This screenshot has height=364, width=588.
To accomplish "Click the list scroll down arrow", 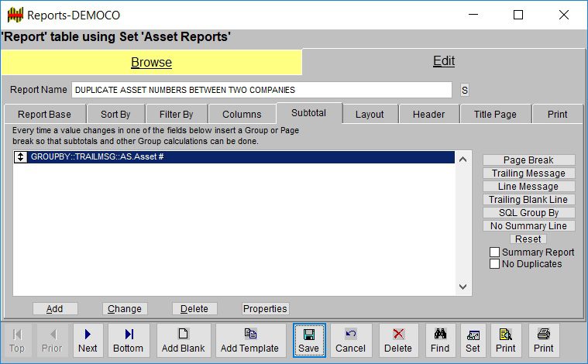I will [x=463, y=287].
